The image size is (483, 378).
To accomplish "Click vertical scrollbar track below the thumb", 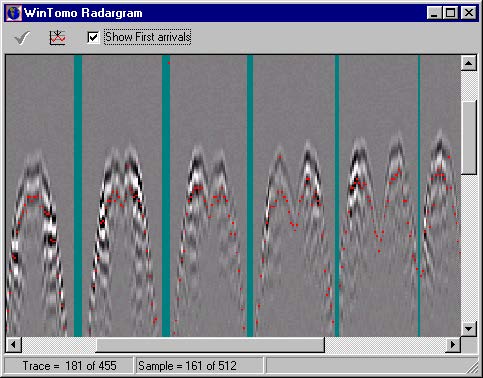I will [469, 248].
